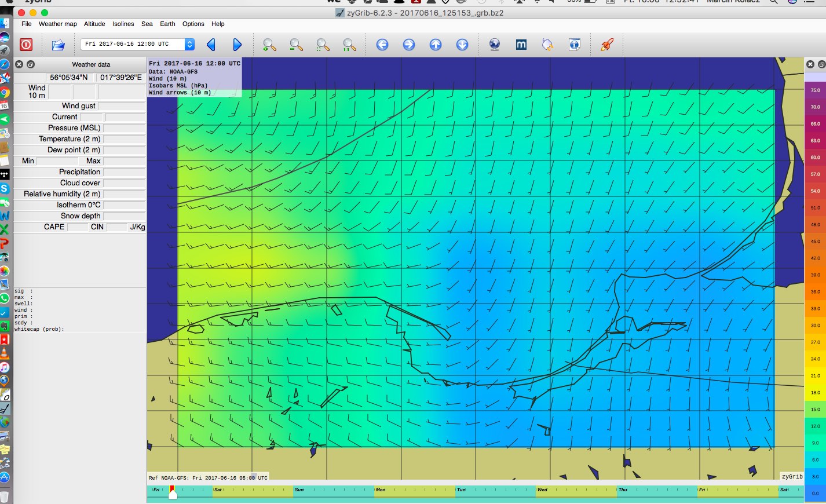Go to previous forecast time with left arrow
The height and width of the screenshot is (504, 826).
coord(211,45)
